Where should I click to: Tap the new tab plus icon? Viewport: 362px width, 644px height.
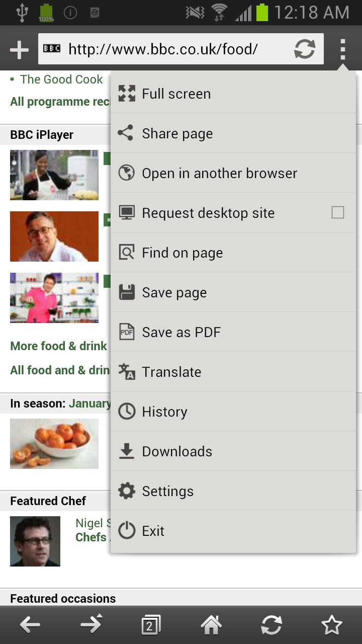point(19,50)
